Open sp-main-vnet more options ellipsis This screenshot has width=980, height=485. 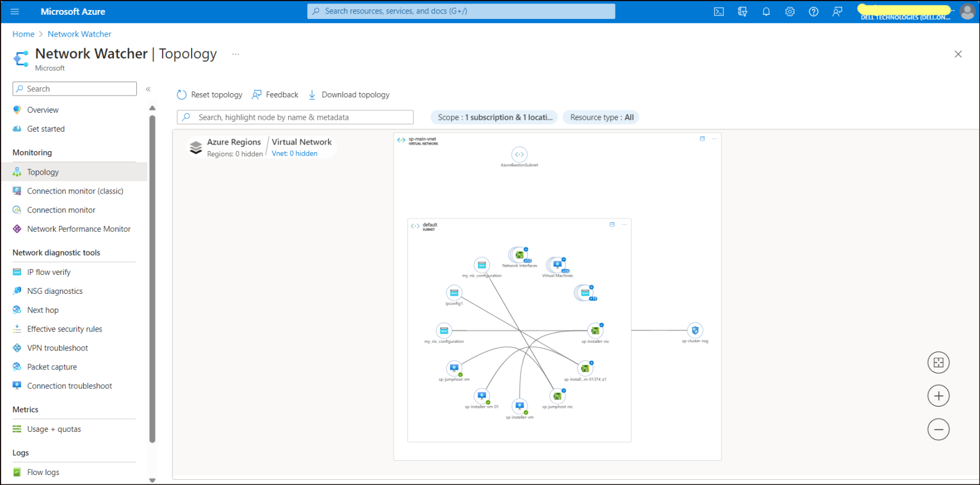[x=715, y=139]
